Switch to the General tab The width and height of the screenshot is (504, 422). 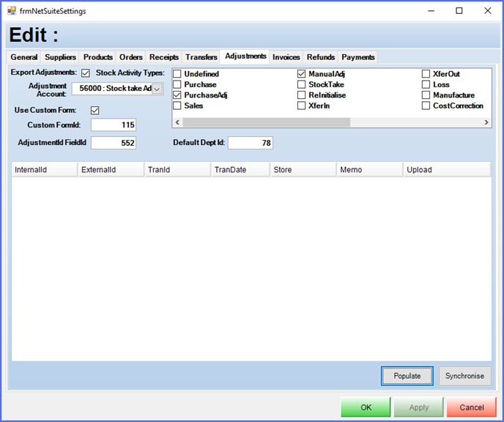24,57
